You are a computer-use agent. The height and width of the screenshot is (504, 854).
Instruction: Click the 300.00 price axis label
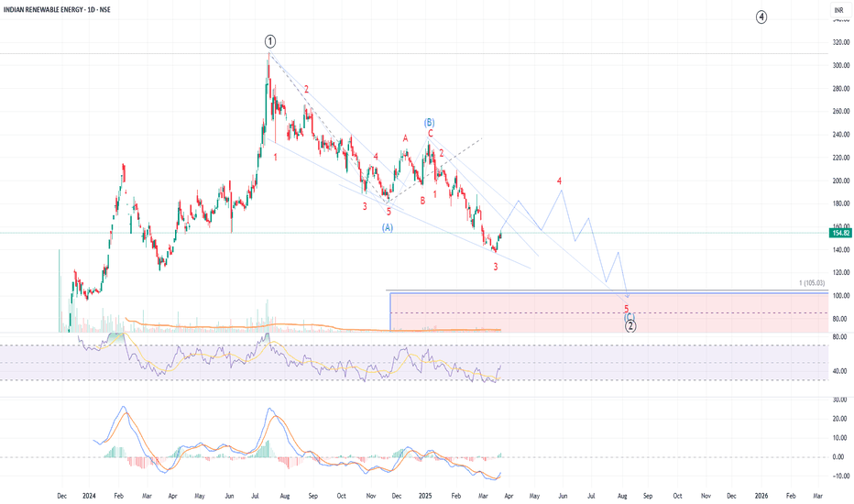[x=841, y=65]
